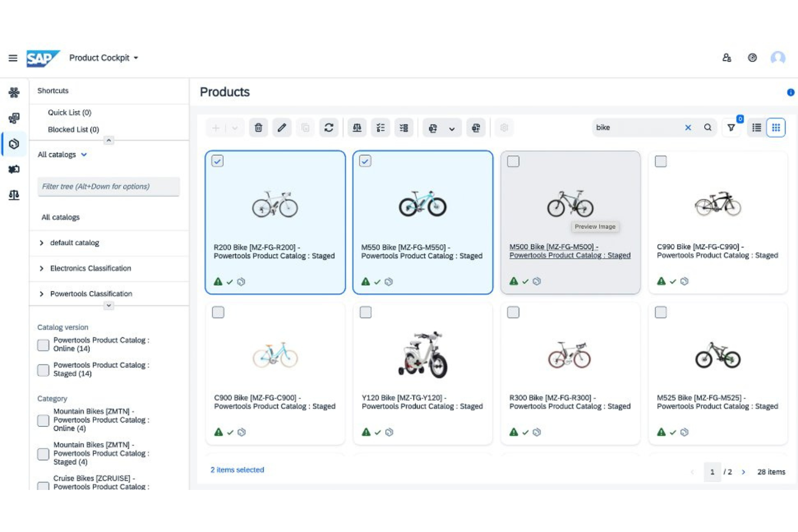Check Mountain Bikes Staged (4) category
Viewport: 798px width, 532px height.
pyautogui.click(x=43, y=454)
